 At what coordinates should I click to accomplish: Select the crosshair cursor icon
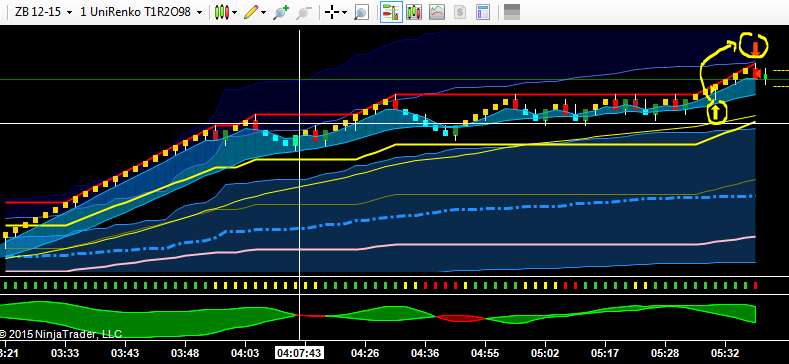coord(332,12)
